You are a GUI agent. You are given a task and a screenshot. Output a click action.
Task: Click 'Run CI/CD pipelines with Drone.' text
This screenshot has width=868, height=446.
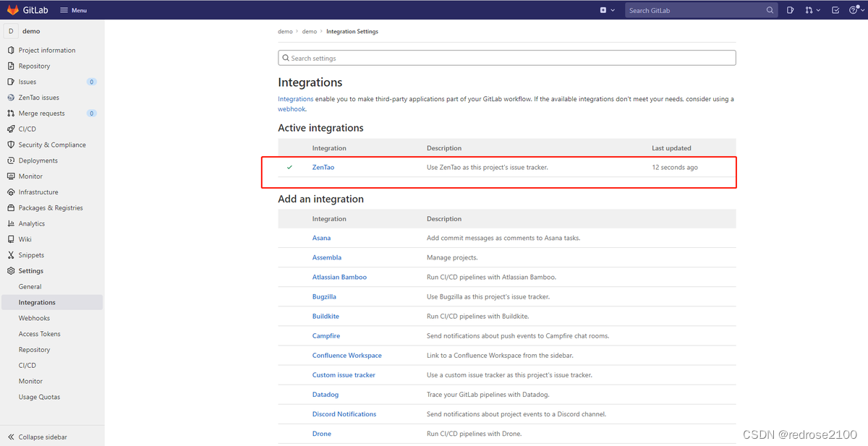(x=475, y=434)
